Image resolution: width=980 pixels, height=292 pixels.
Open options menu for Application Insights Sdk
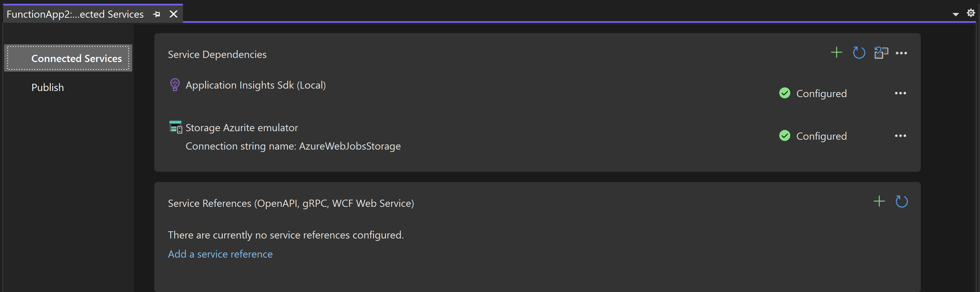coord(901,93)
